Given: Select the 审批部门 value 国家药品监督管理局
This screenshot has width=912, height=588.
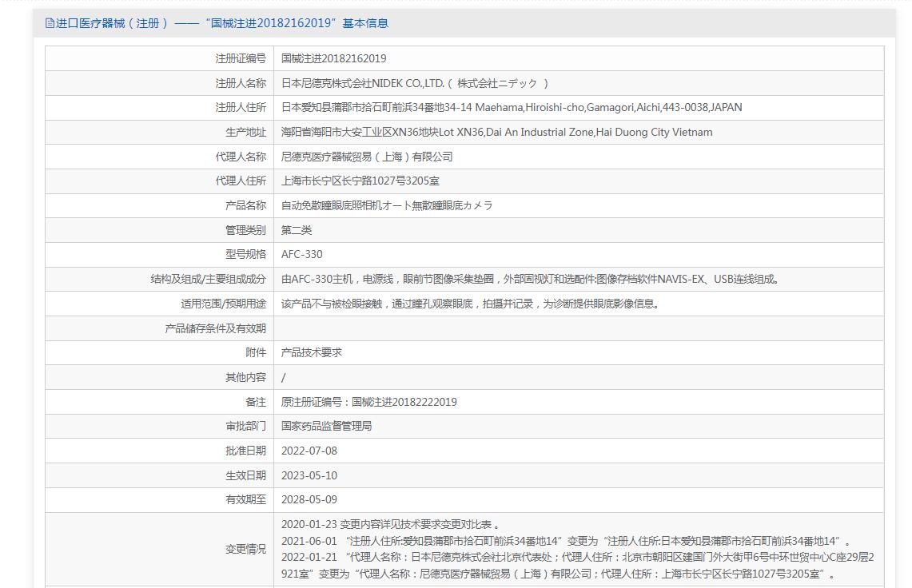Looking at the screenshot, I should point(326,427).
